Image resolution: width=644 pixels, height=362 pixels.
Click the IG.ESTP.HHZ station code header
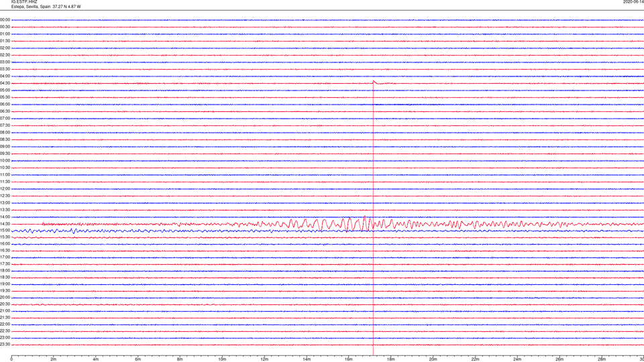pos(24,2)
